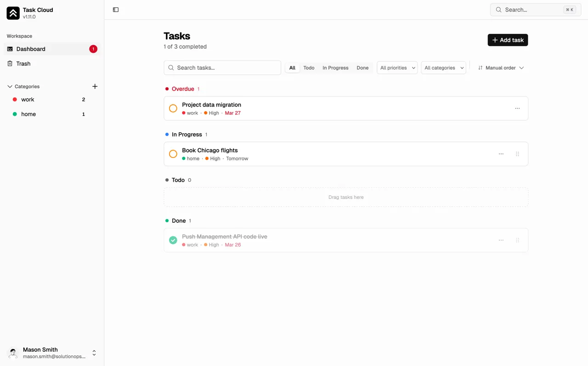Screen dimensions: 588x366
Task: Click the plus icon to add category
Action: (95, 86)
